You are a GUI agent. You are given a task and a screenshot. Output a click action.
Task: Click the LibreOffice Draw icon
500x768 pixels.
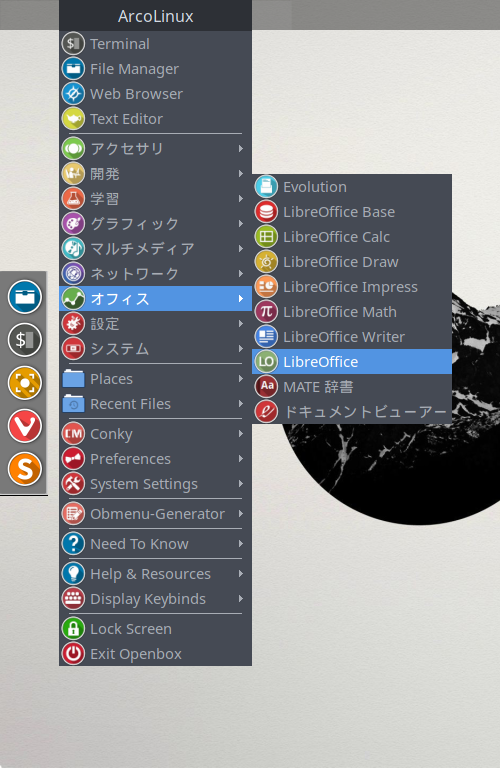pos(266,262)
